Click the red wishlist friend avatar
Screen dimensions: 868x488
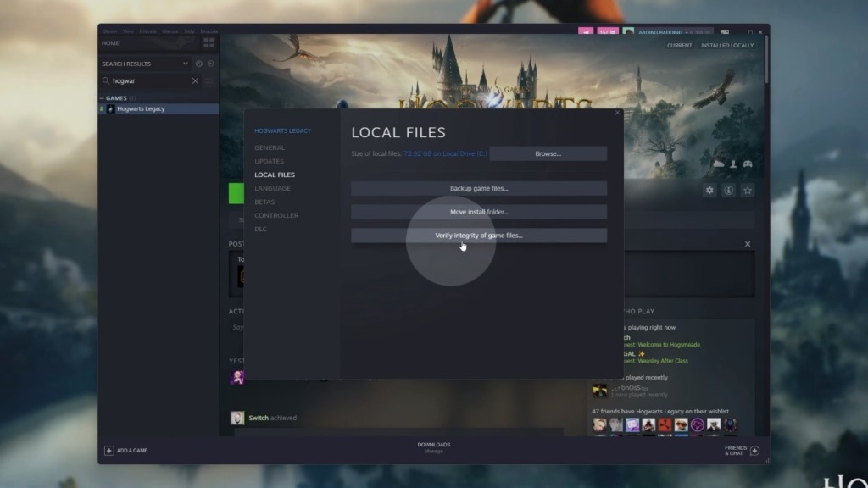[665, 424]
